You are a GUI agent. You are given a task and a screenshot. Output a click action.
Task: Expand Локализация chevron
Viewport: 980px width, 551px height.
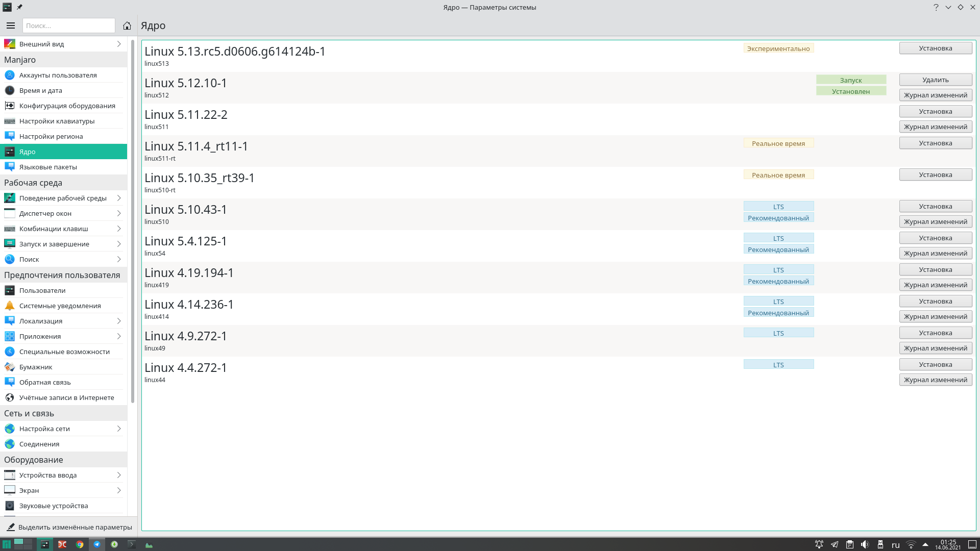(119, 321)
